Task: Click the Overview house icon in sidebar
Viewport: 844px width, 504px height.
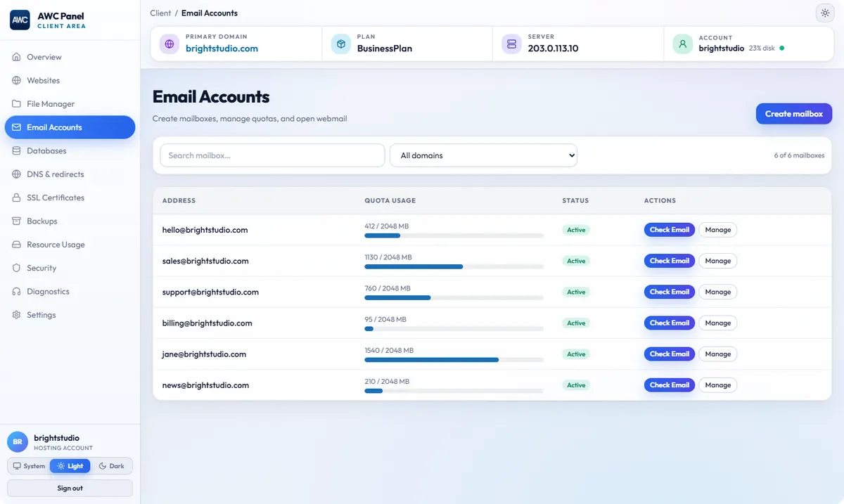Action: point(17,57)
